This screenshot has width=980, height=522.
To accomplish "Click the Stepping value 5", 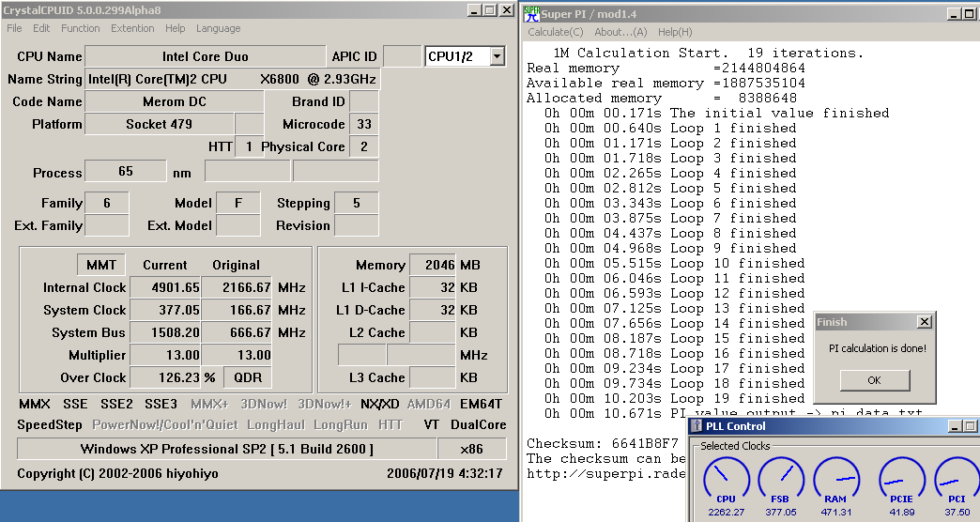I will tap(357, 203).
